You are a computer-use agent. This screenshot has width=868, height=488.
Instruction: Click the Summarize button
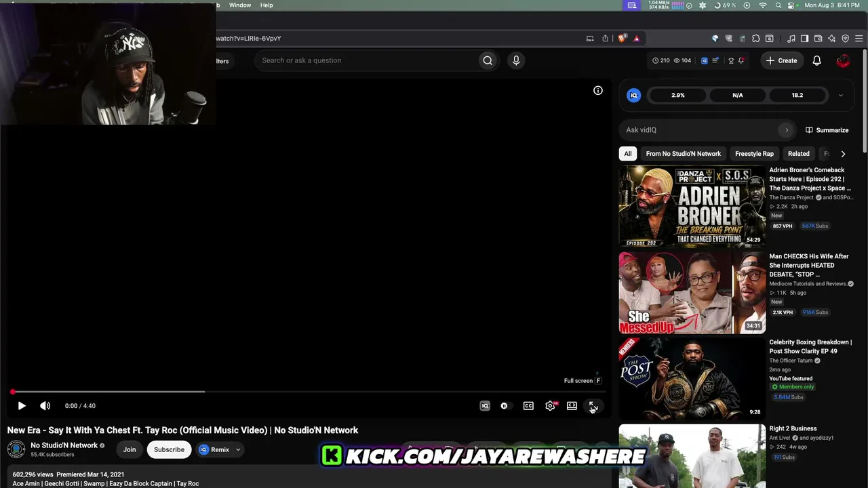[x=827, y=130]
